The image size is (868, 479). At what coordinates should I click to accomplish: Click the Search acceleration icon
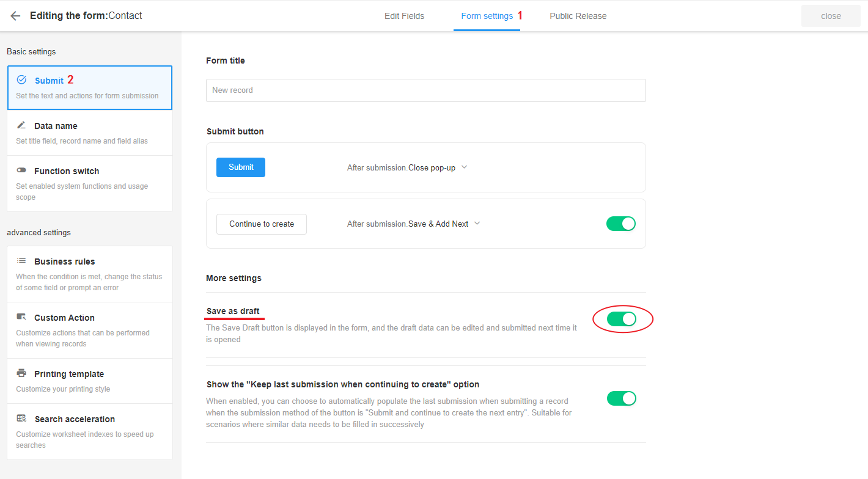(21, 419)
